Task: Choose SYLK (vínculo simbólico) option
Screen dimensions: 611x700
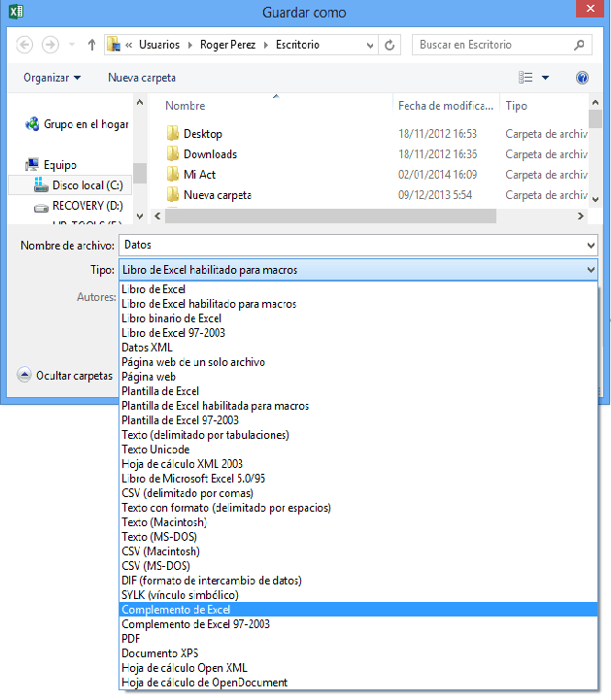Action: click(358, 595)
